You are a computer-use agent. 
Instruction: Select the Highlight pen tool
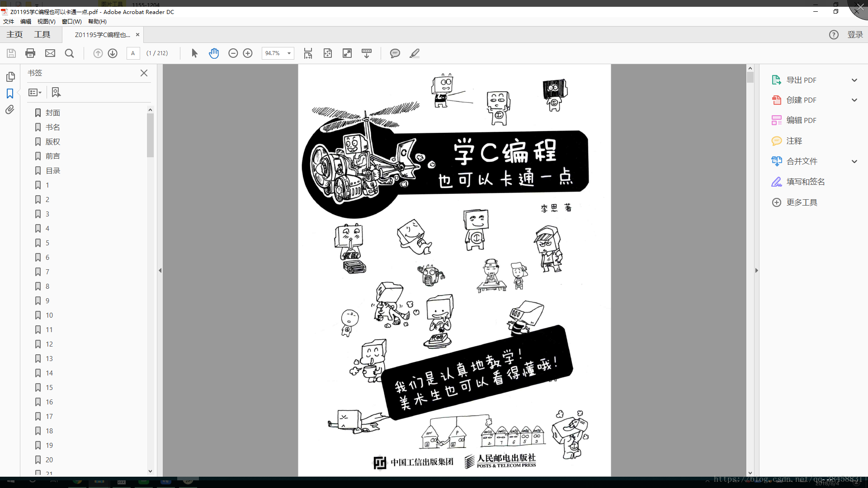(415, 53)
